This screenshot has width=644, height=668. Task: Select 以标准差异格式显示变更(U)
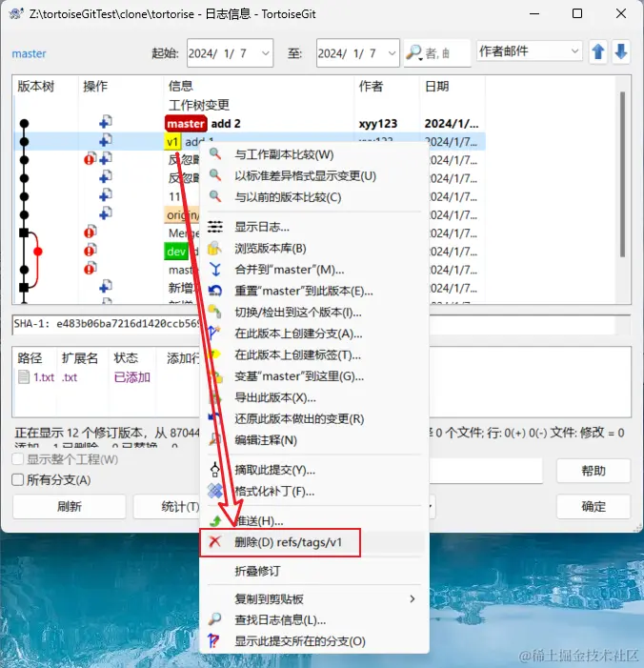coord(314,175)
